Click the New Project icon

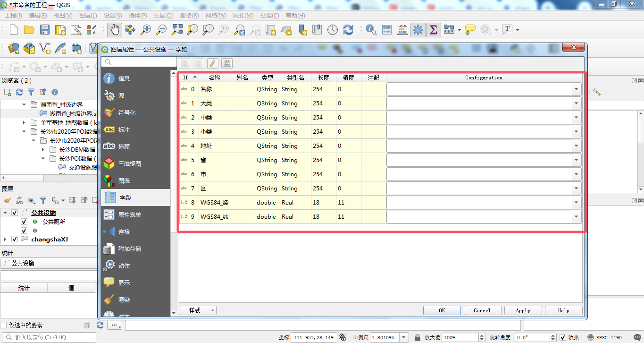tap(14, 30)
